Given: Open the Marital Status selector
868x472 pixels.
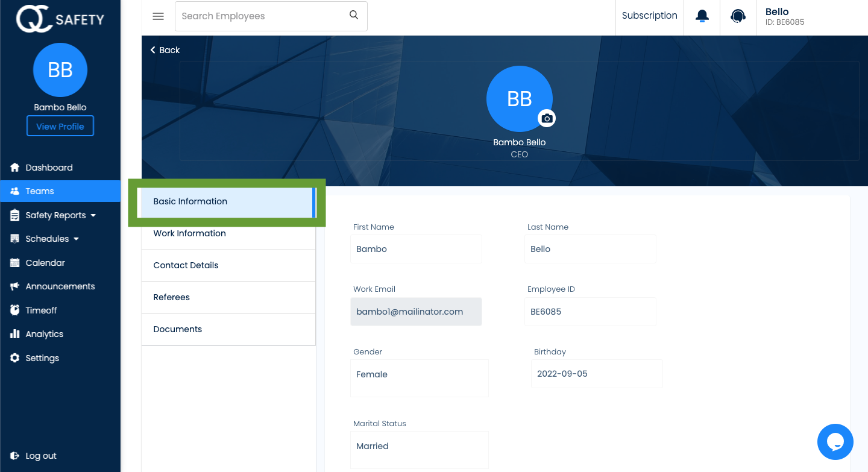Looking at the screenshot, I should coord(419,450).
